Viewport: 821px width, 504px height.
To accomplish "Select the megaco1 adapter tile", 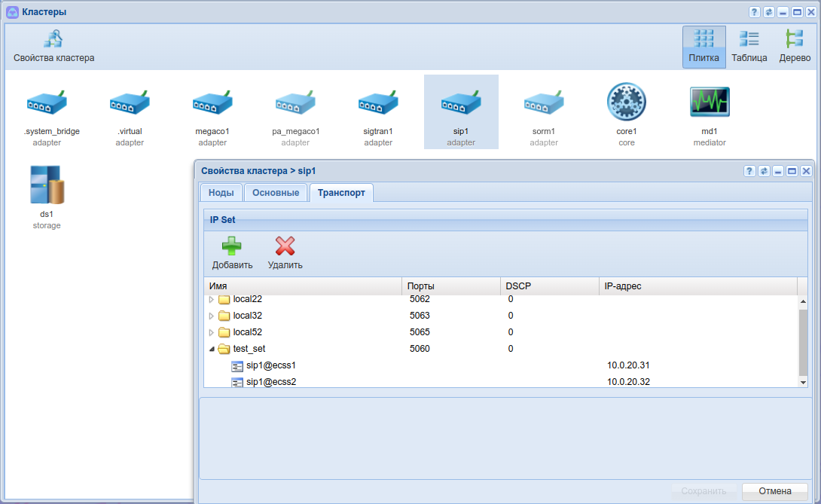I will click(x=212, y=102).
